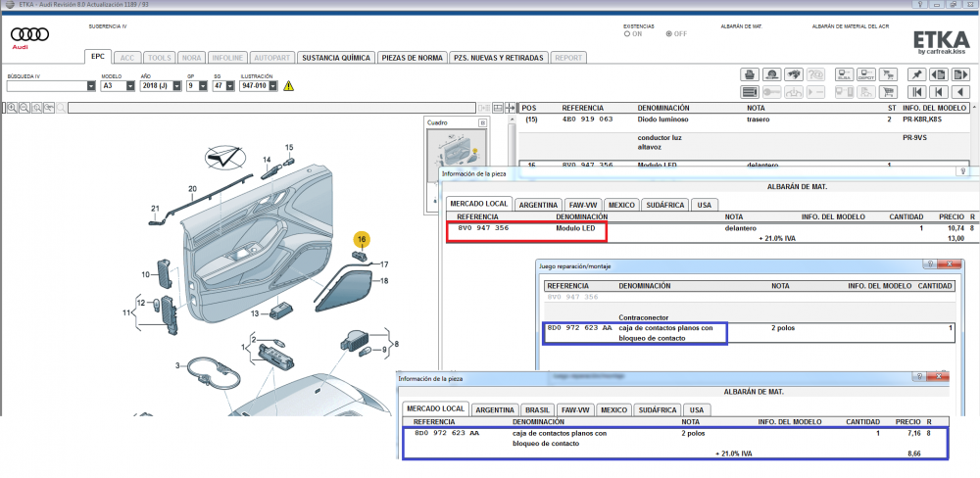Open the PIEZAS DE NORMA tab
The width and height of the screenshot is (980, 478).
412,58
